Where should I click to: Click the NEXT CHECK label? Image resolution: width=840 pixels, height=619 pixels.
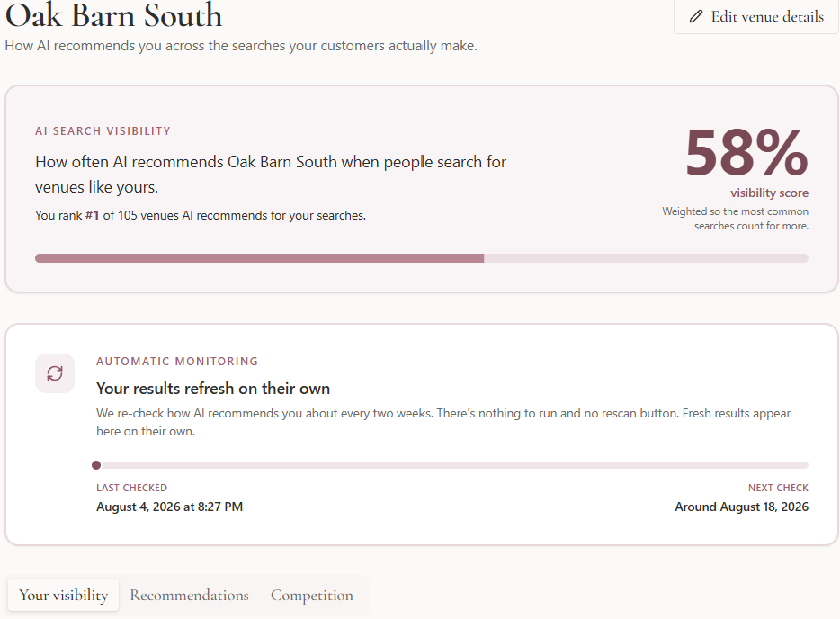[778, 488]
